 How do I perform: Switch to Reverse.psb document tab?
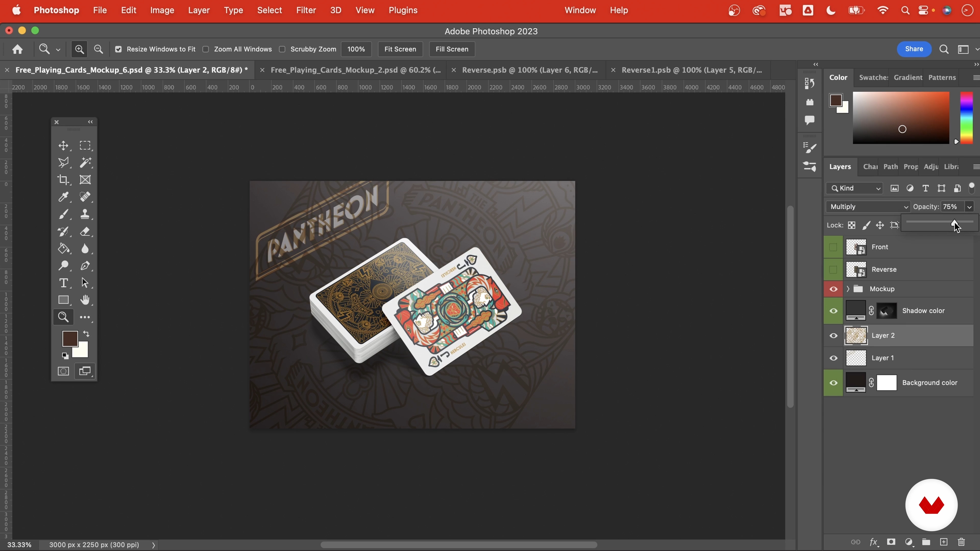pyautogui.click(x=530, y=70)
